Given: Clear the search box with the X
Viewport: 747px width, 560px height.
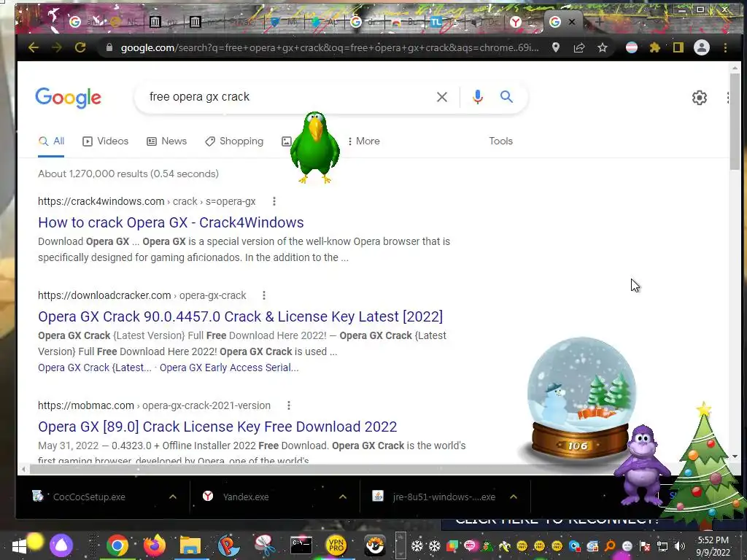Looking at the screenshot, I should [441, 97].
